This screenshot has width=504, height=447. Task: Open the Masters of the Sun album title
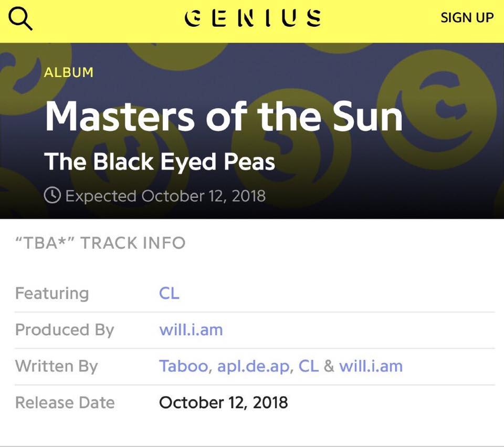pyautogui.click(x=224, y=116)
